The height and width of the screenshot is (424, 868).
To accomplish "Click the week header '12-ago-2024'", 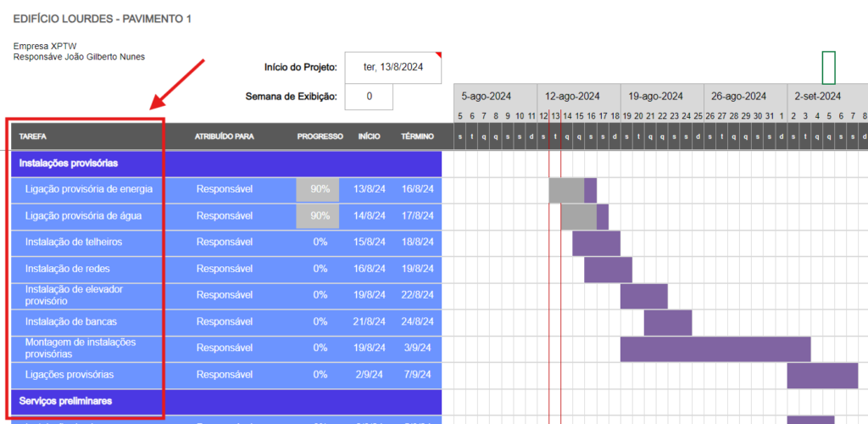I will click(x=572, y=97).
